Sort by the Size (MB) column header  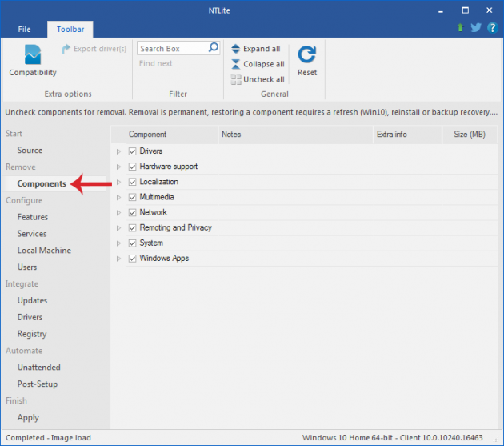coord(470,135)
